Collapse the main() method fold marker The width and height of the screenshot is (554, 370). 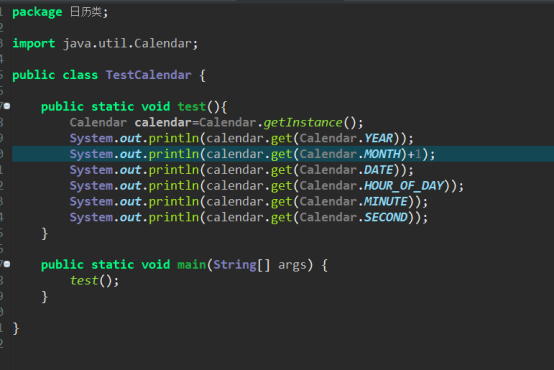coord(7,264)
